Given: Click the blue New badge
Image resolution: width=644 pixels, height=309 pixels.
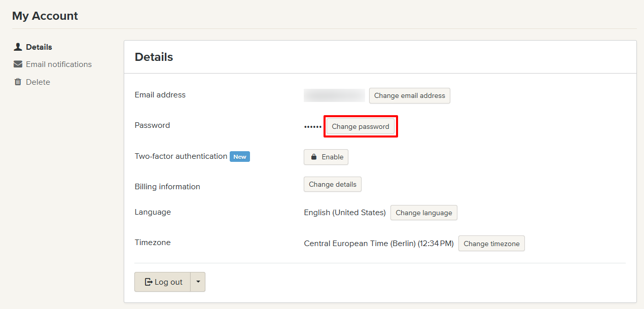Looking at the screenshot, I should [240, 157].
